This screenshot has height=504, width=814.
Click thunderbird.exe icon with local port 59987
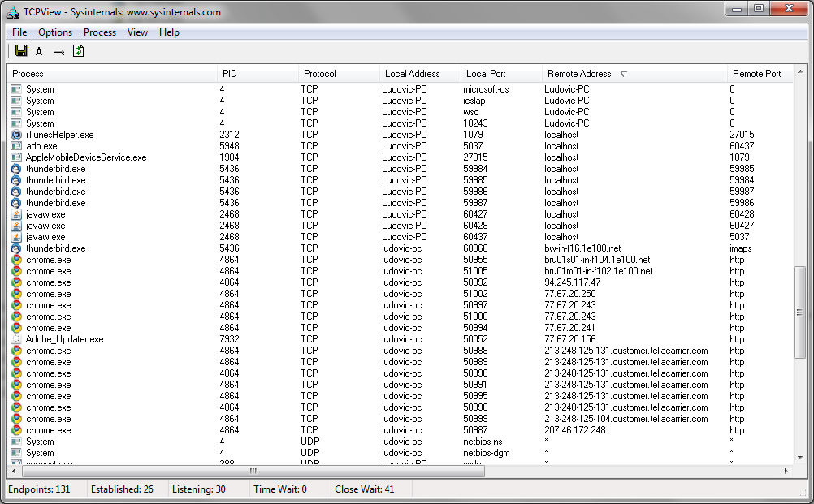(x=16, y=203)
